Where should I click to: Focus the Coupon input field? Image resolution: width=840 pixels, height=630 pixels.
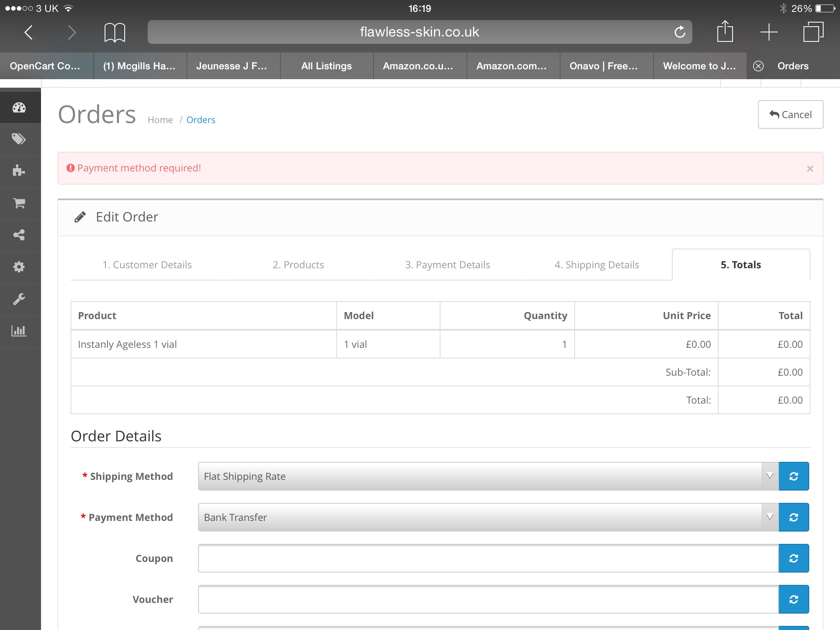coord(488,558)
